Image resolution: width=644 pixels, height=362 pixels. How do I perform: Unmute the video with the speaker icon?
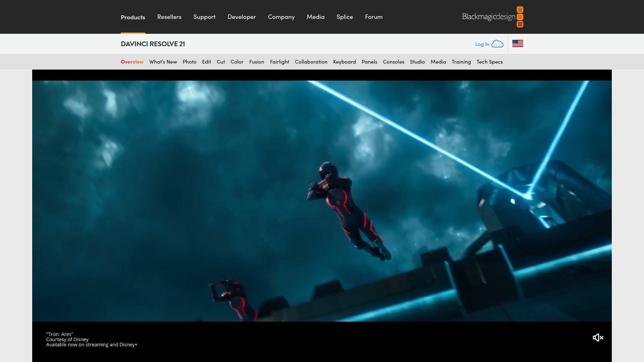point(598,337)
